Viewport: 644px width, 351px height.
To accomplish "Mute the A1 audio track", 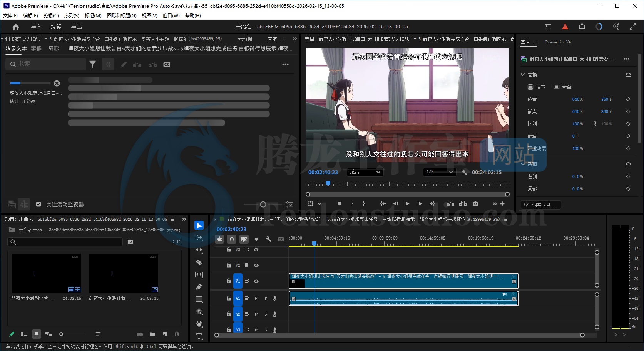I will point(256,298).
